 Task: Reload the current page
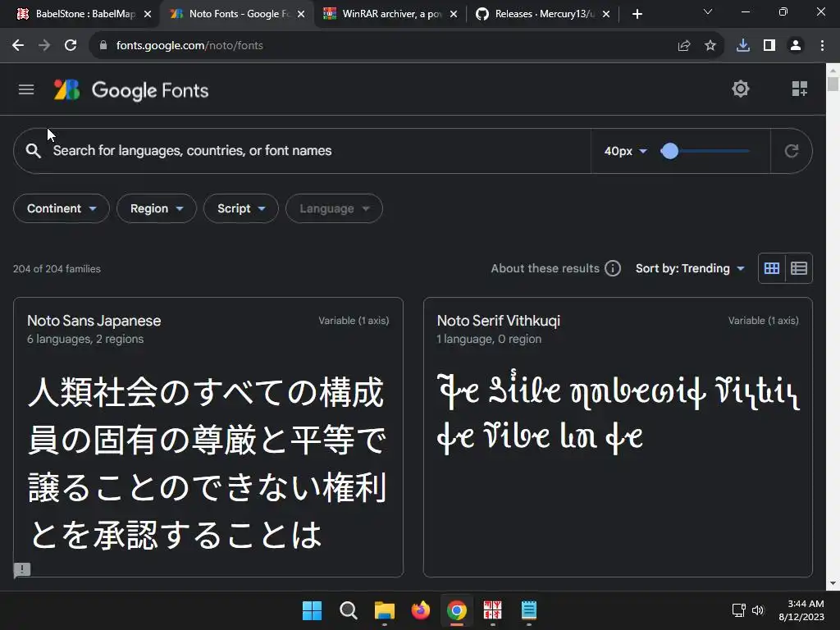[71, 46]
